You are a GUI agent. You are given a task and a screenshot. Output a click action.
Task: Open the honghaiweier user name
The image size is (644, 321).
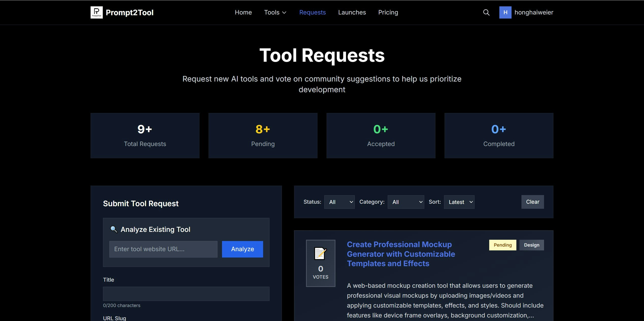[x=534, y=12]
